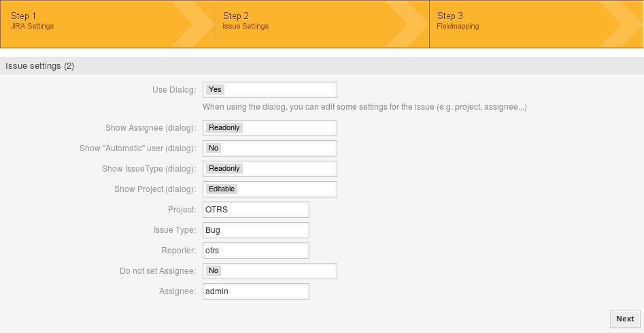This screenshot has height=333, width=644.
Task: Click the "Yes" value in Use Dialog
Action: 215,90
